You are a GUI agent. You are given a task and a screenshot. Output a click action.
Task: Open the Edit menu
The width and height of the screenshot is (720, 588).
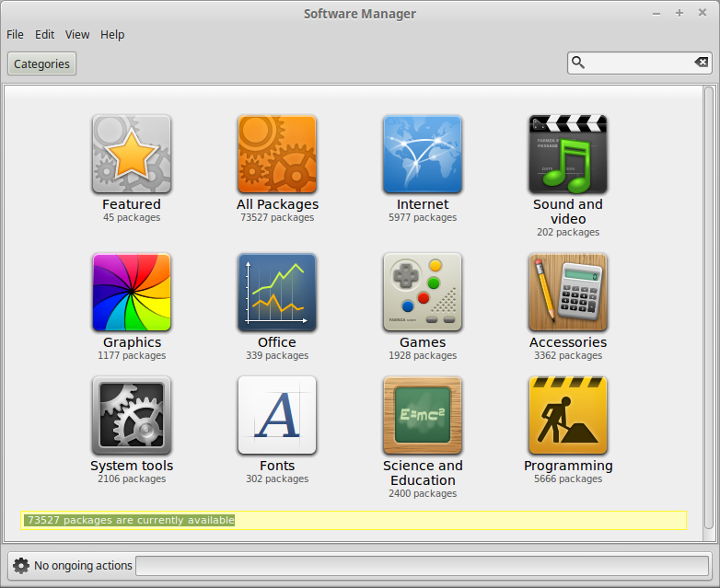[x=44, y=34]
